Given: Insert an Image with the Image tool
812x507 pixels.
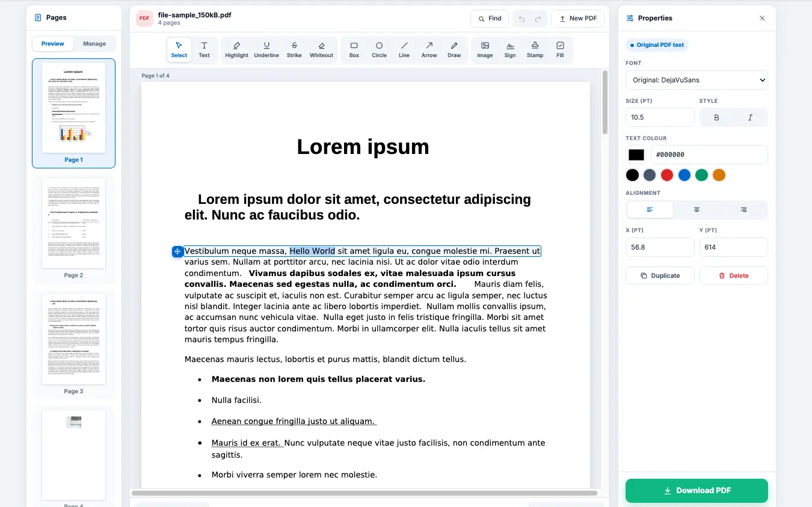Looking at the screenshot, I should (485, 50).
